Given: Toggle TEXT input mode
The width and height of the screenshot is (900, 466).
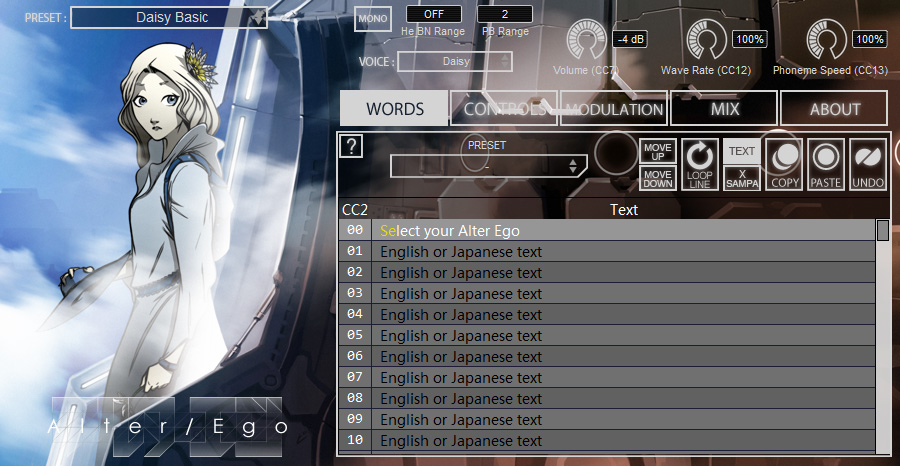Looking at the screenshot, I should pos(742,152).
